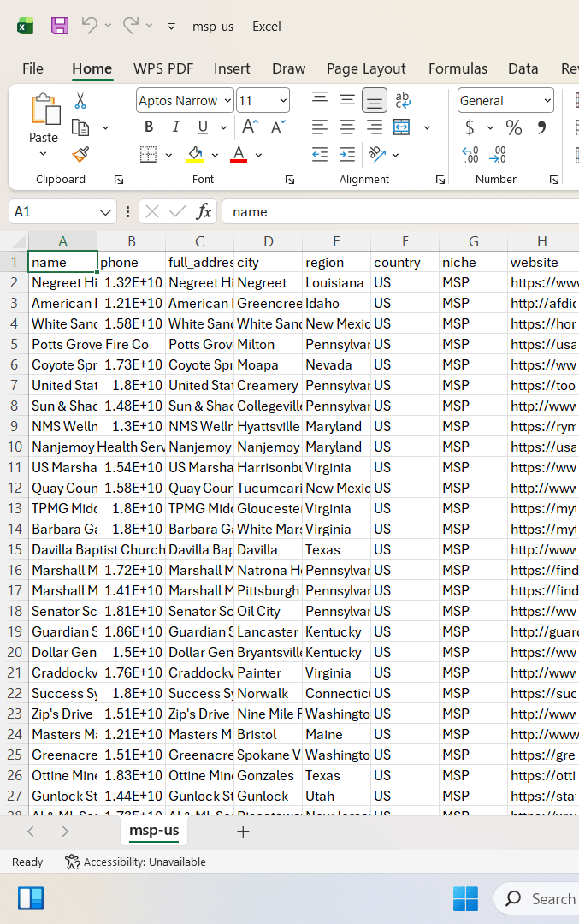The height and width of the screenshot is (924, 579).
Task: Apply red Font Color
Action: (x=239, y=154)
